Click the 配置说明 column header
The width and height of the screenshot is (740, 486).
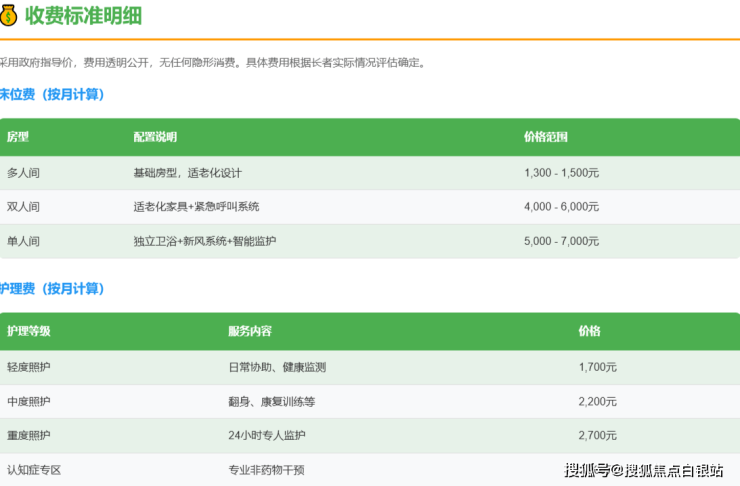click(154, 137)
